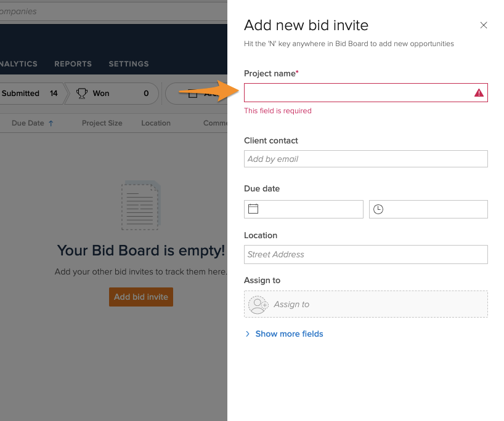Open the Reports tab
Viewport: 504px width, 421px height.
73,64
